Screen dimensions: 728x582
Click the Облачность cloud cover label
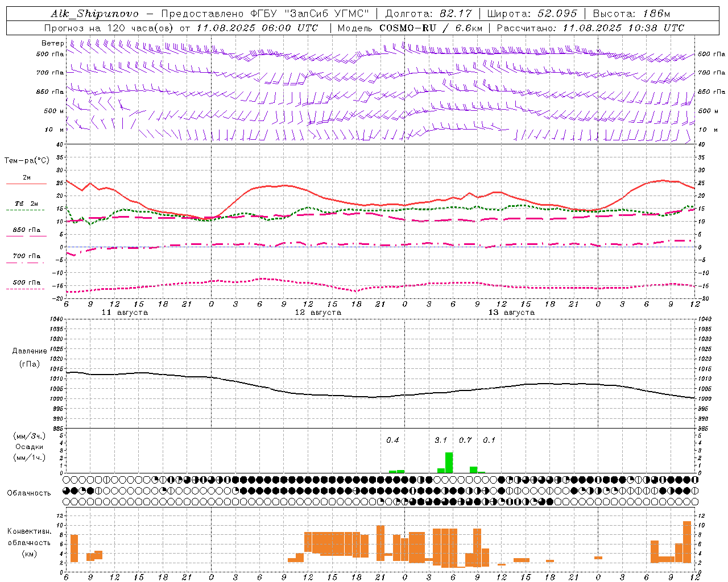(29, 493)
